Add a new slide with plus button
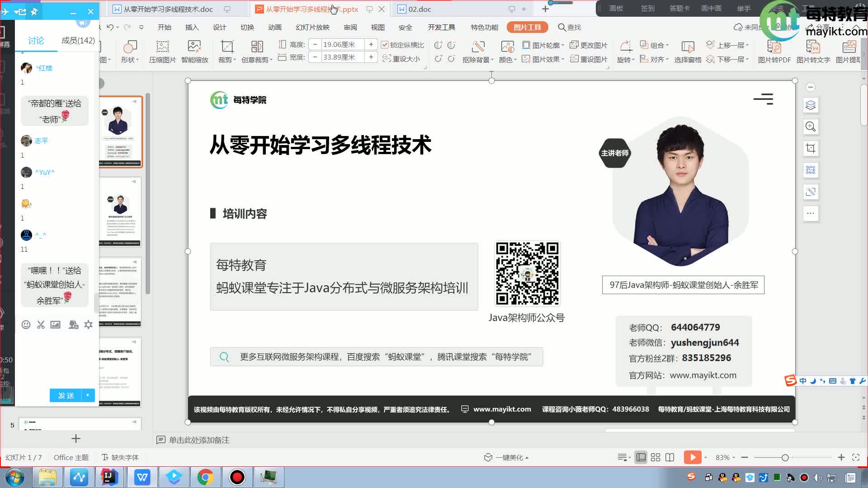This screenshot has width=868, height=488. click(x=76, y=438)
